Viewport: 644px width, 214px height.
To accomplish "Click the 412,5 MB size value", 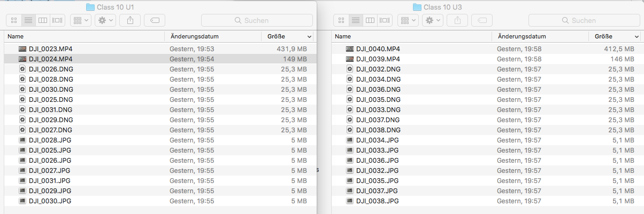I will click(619, 49).
